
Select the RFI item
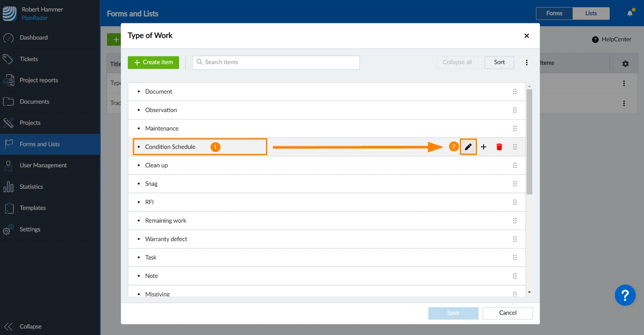point(326,202)
